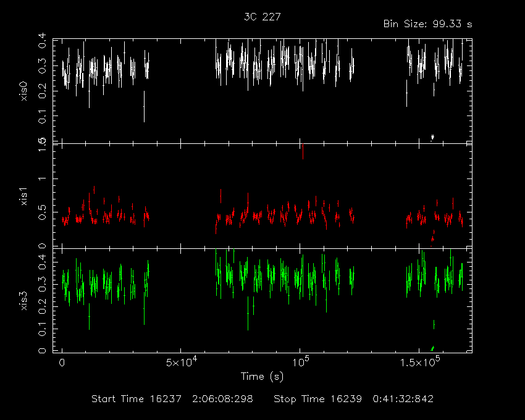Click the xis3 axis label
Image resolution: width=525 pixels, height=420 pixels.
tap(23, 301)
